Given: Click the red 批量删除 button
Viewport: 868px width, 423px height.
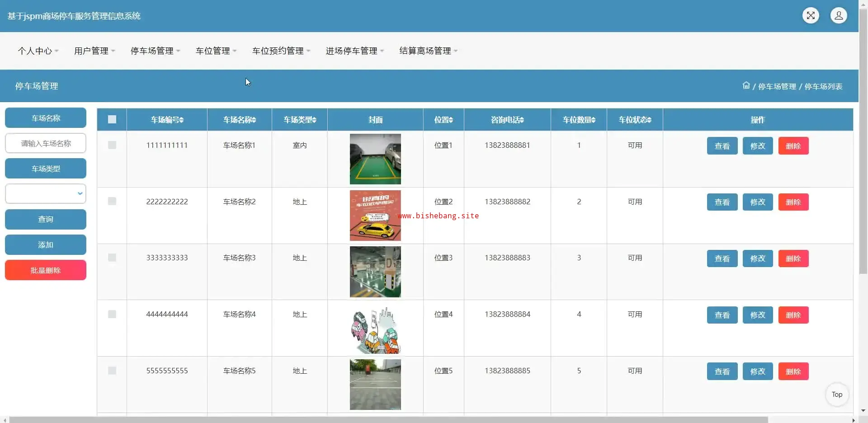Looking at the screenshot, I should (x=46, y=270).
